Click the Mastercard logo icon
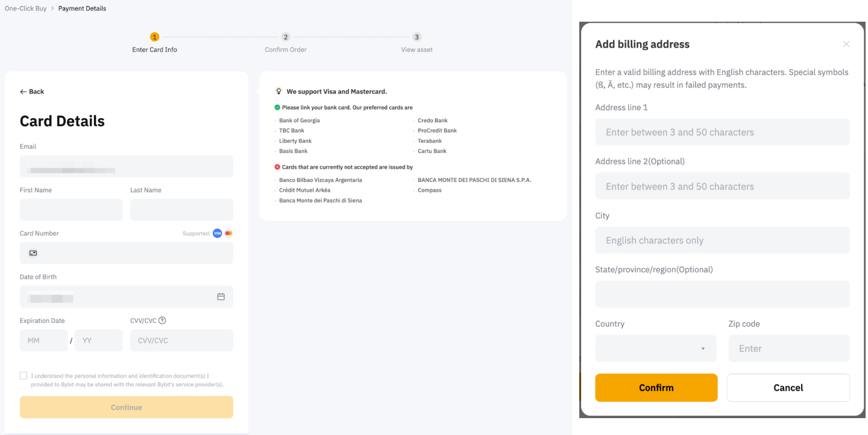This screenshot has height=435, width=868. [228, 233]
